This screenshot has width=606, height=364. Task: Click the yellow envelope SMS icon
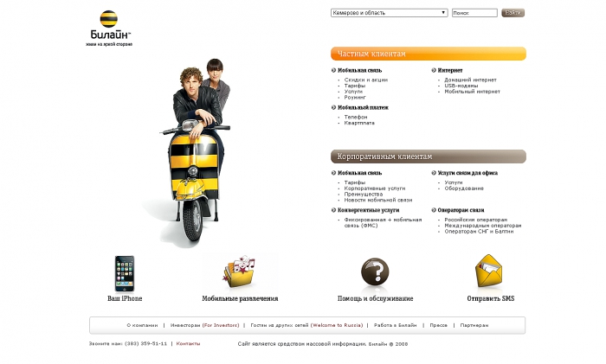[x=489, y=271]
